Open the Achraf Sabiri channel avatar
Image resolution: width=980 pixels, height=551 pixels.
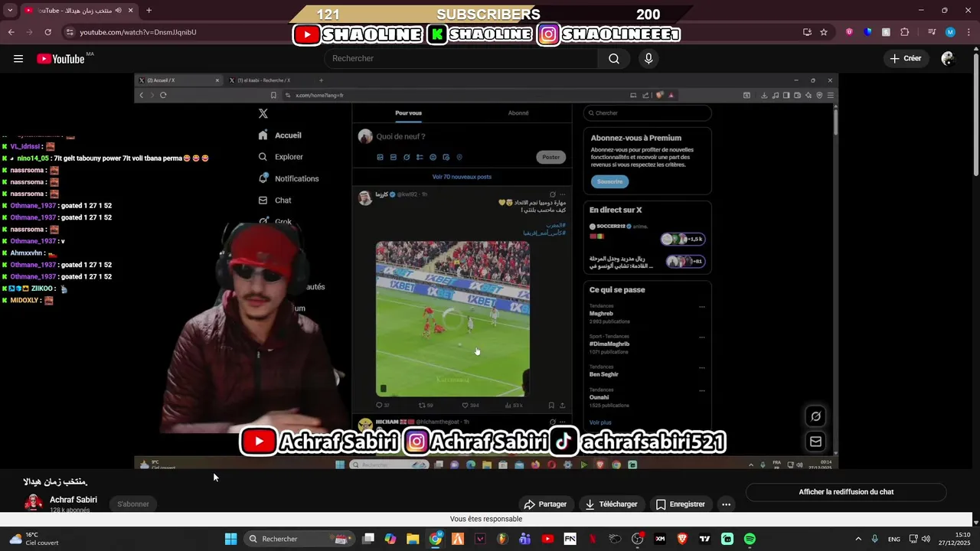(34, 504)
